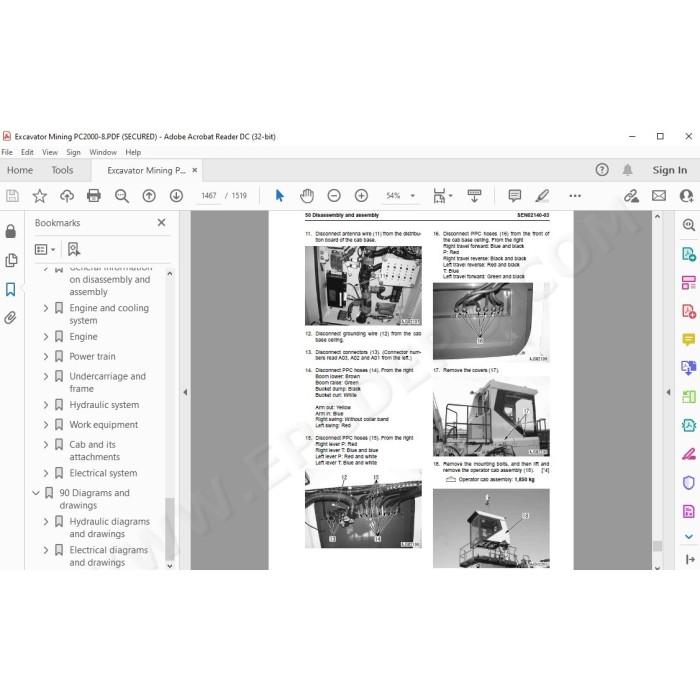The width and height of the screenshot is (700, 700).
Task: Open Comment tool in right pane
Action: 689,340
